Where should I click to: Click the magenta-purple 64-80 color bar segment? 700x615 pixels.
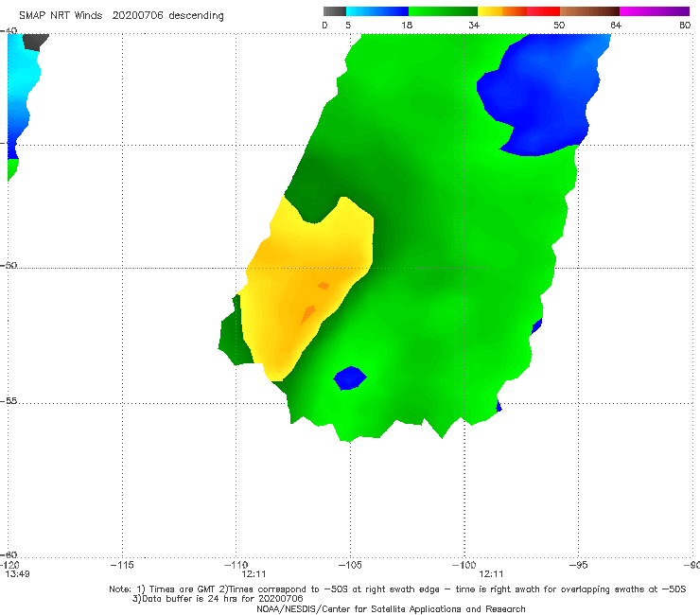(655, 11)
